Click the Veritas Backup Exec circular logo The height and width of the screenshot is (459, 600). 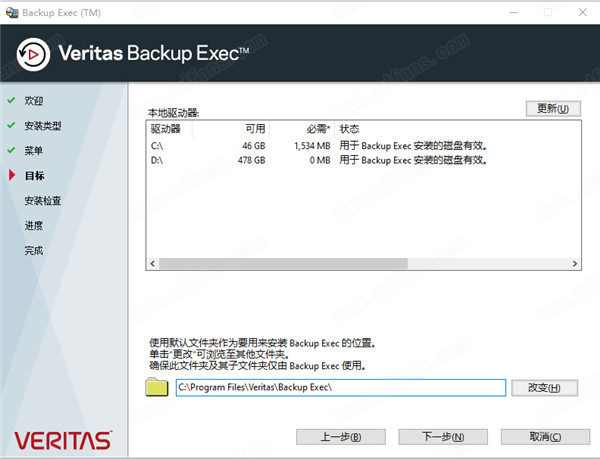(33, 54)
